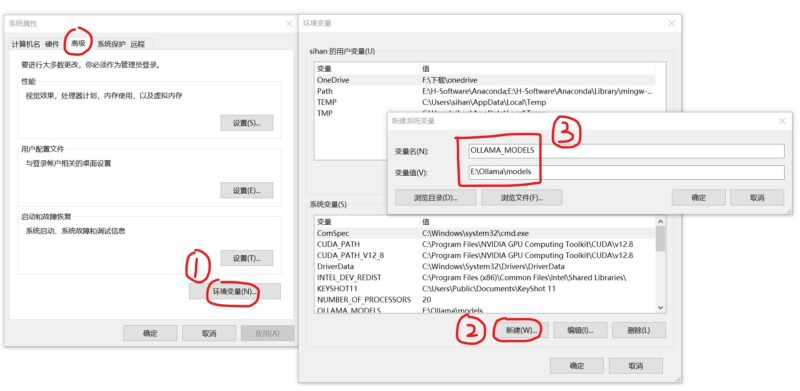Open startup and recovery 设置(T)... button
800x391 pixels.
coord(247,258)
